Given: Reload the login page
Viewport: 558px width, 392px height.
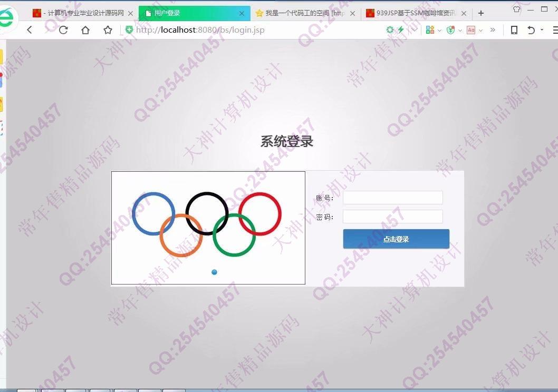Looking at the screenshot, I should pos(63,30).
